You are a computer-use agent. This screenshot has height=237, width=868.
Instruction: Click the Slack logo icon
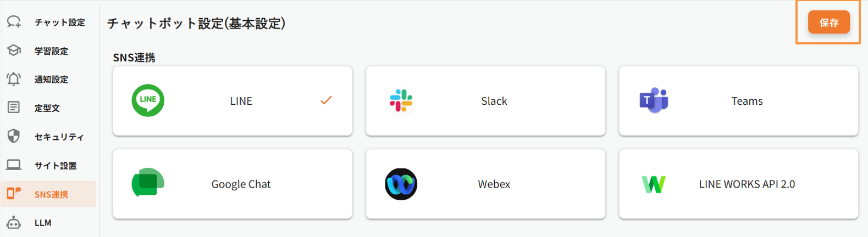pyautogui.click(x=401, y=101)
